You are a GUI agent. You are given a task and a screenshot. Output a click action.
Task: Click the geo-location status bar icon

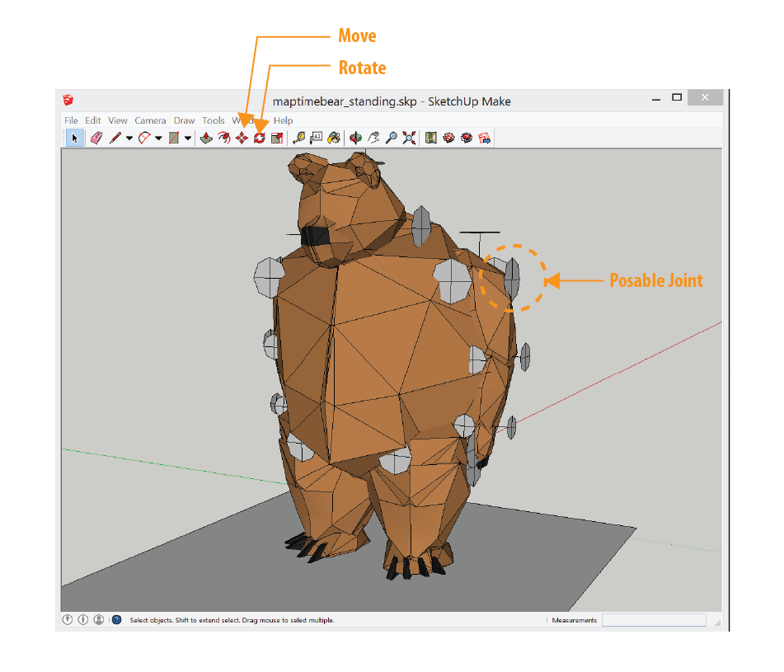pyautogui.click(x=68, y=620)
